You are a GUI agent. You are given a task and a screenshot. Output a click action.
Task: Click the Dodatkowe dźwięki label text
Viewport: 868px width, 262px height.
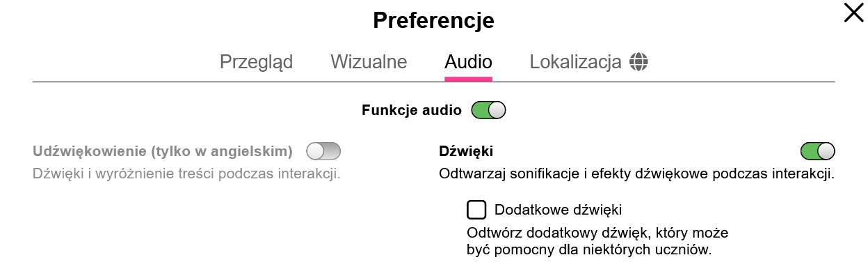click(x=558, y=210)
